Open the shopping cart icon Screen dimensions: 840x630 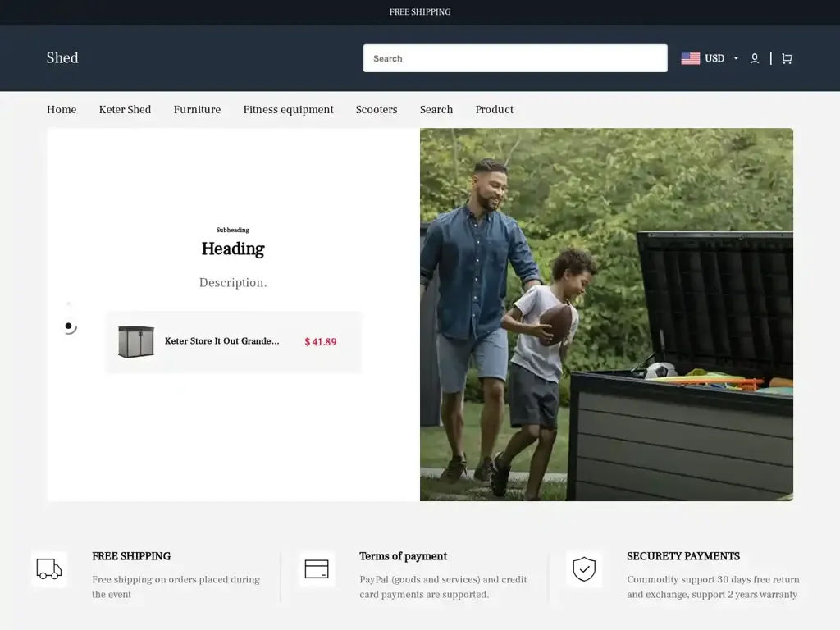coord(787,58)
